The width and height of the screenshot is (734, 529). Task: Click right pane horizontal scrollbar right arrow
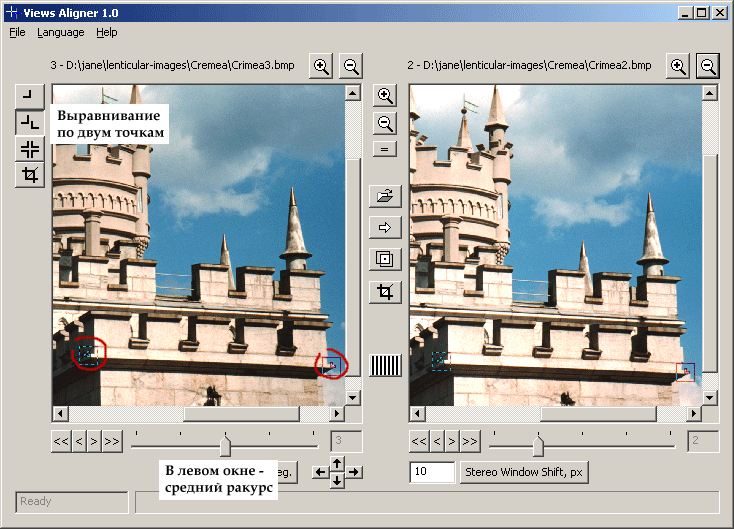(x=694, y=413)
